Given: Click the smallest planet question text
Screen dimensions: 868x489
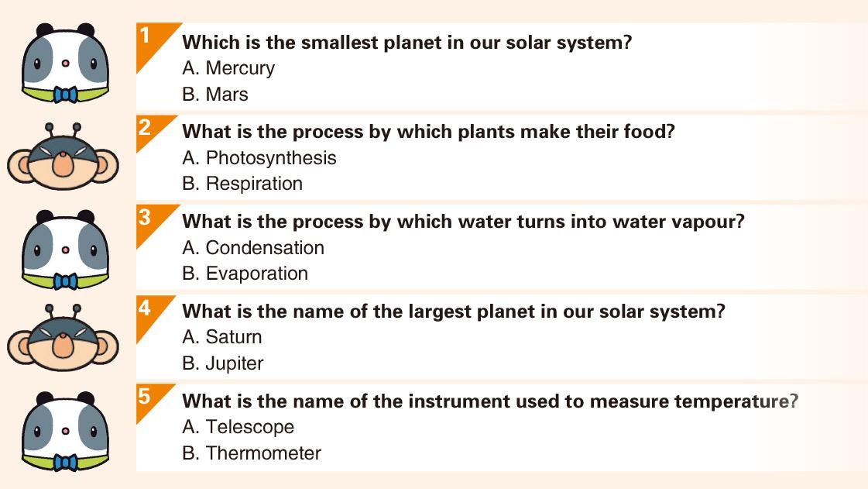Looking at the screenshot, I should click(x=407, y=43).
